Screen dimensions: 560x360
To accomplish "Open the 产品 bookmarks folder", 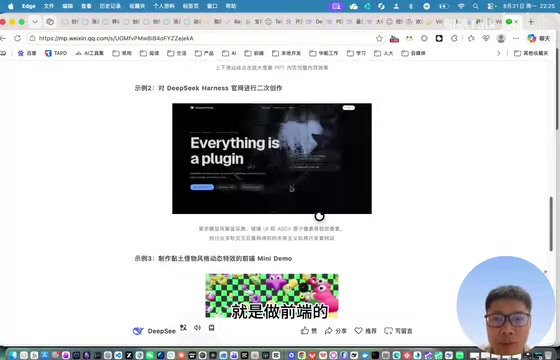I will 204,53.
